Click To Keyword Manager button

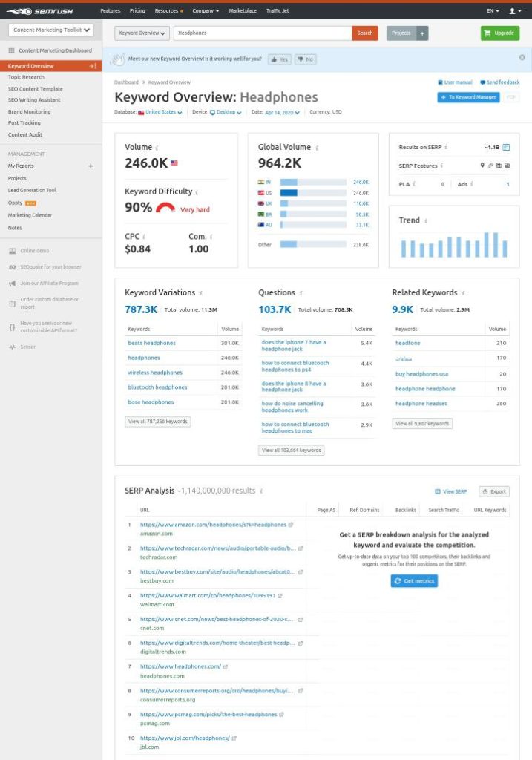[468, 97]
